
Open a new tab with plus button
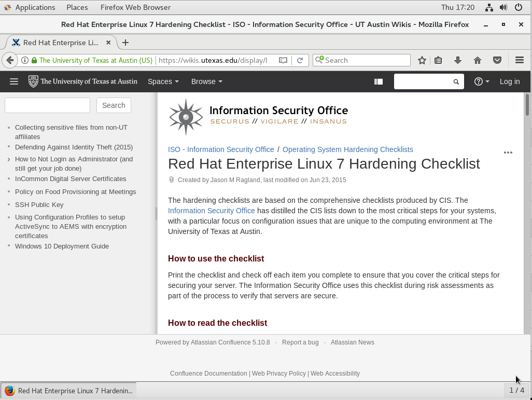pyautogui.click(x=125, y=43)
